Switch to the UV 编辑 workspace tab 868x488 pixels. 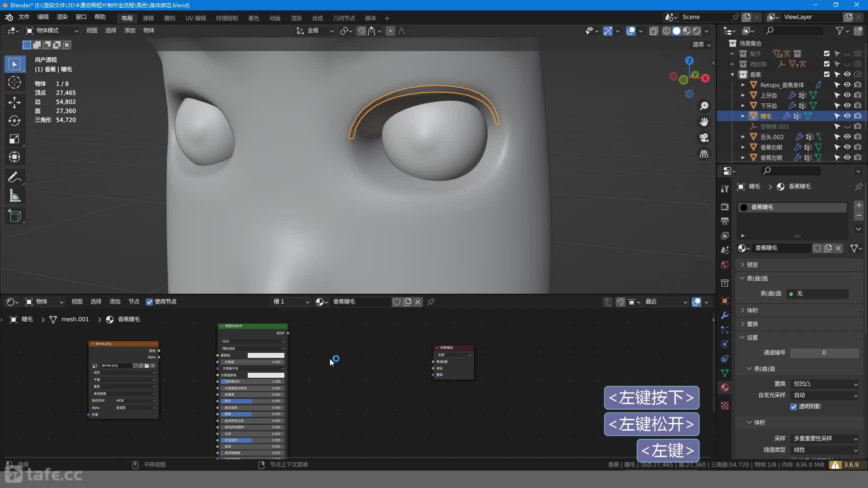pos(195,18)
